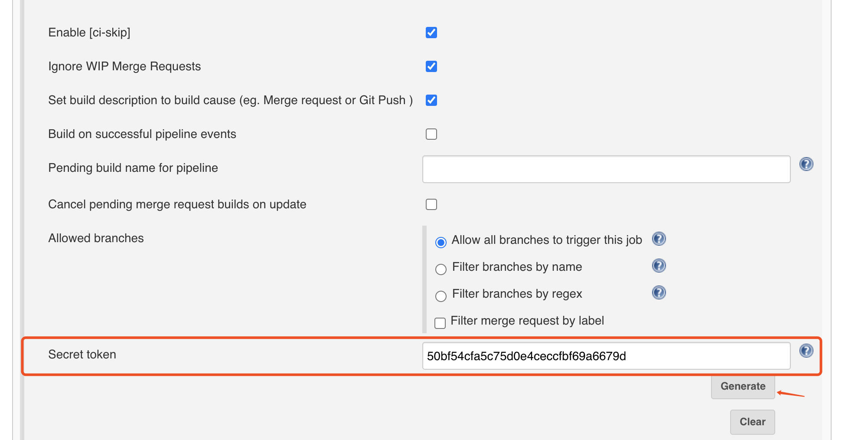Select Filter branches by name option

441,269
